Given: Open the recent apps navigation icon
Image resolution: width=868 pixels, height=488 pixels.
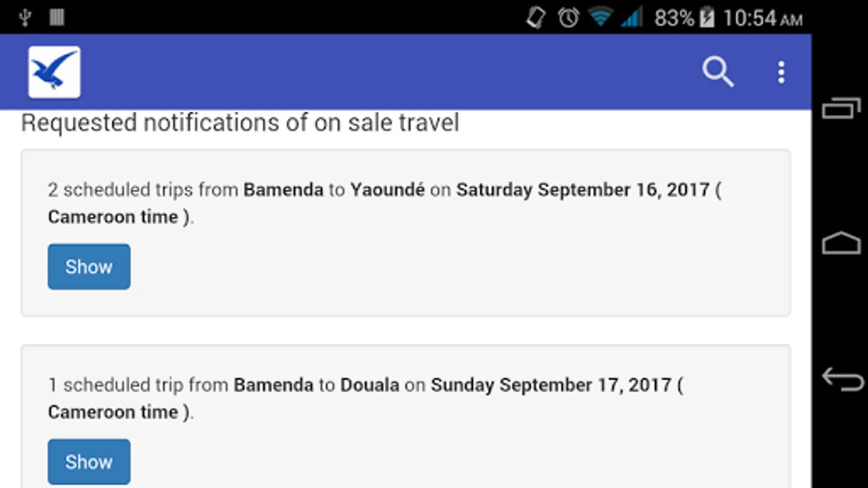Looking at the screenshot, I should pos(841,108).
